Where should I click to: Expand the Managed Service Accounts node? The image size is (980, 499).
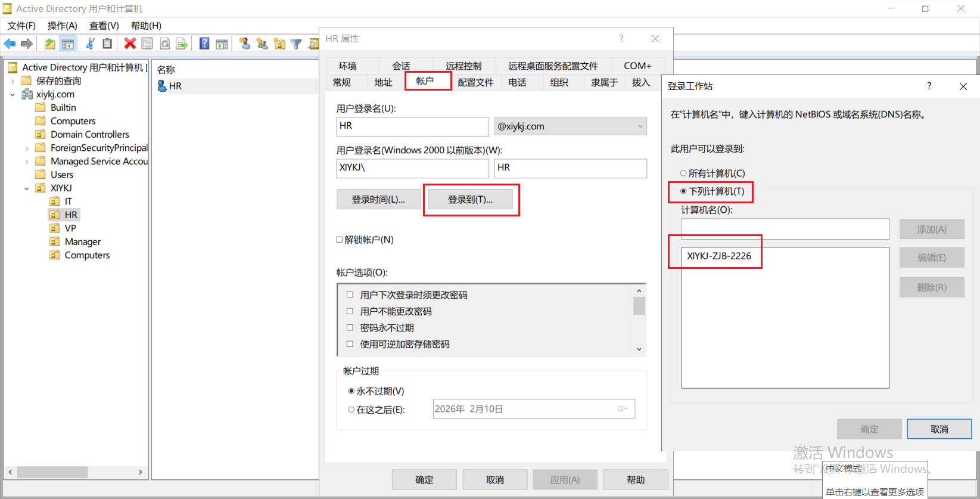[x=27, y=161]
